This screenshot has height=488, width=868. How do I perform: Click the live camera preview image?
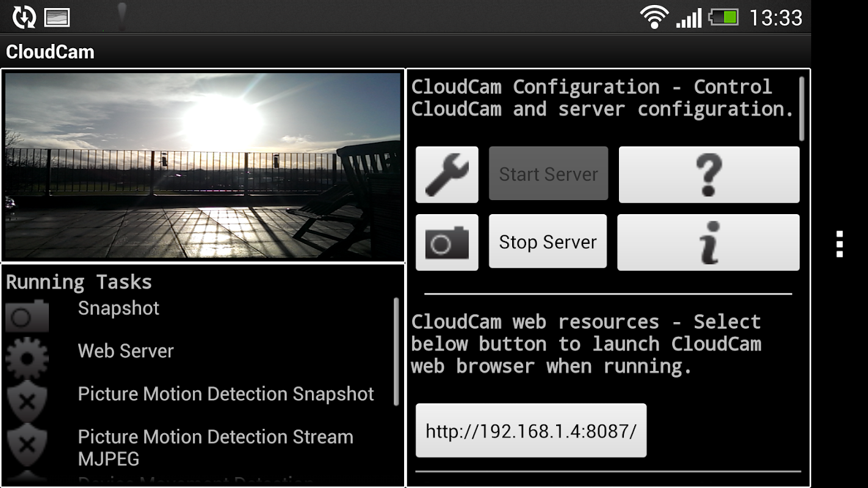click(x=203, y=166)
